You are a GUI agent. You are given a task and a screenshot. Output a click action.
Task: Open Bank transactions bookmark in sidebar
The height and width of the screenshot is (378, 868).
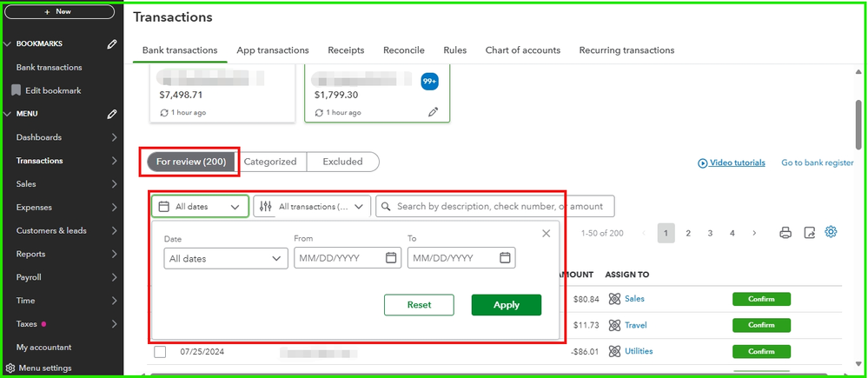50,68
